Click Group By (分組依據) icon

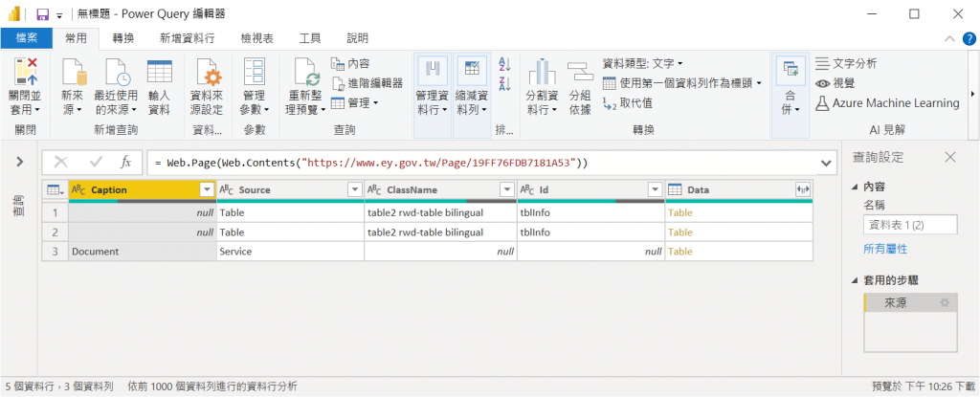pos(581,72)
